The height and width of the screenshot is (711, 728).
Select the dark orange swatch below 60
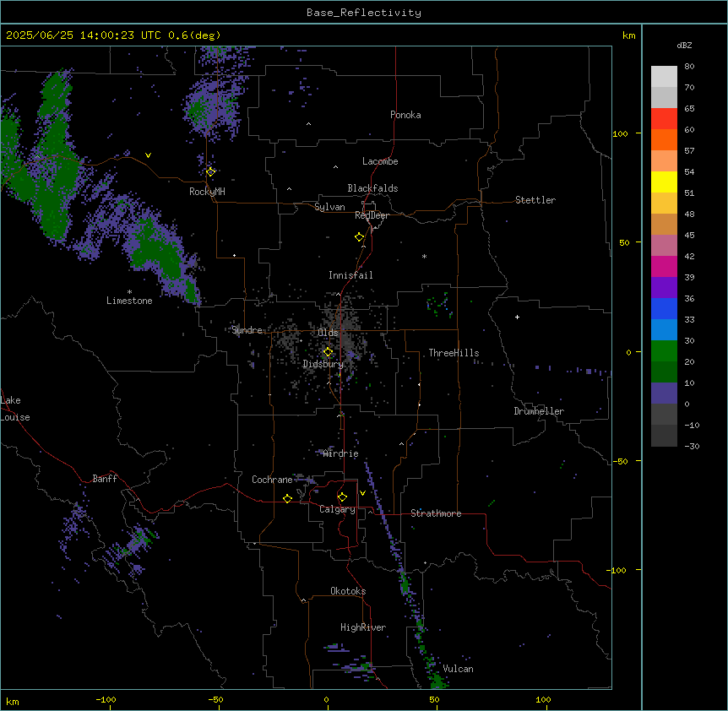664,139
